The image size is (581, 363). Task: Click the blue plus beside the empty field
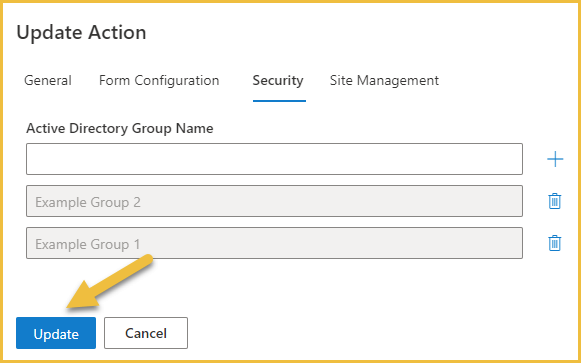[555, 159]
